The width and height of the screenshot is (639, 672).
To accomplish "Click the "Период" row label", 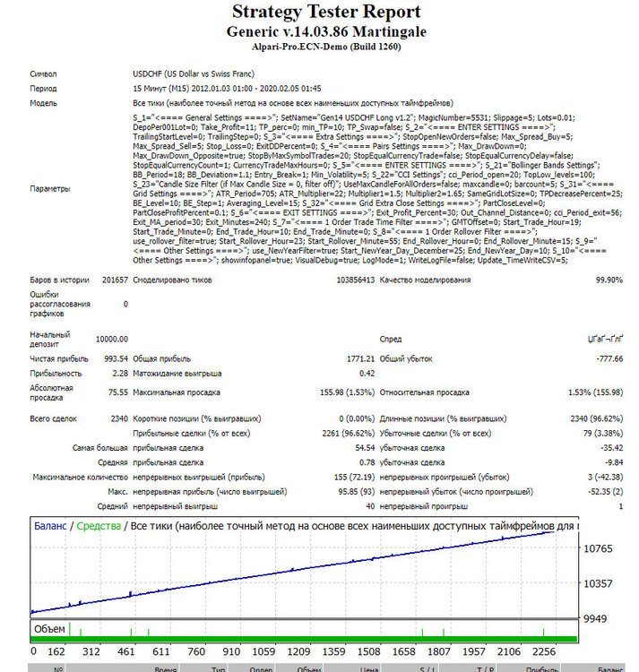I will point(43,89).
